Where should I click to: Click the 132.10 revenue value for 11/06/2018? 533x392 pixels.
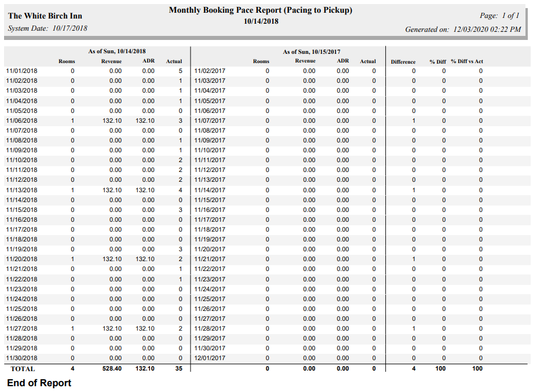coord(111,120)
